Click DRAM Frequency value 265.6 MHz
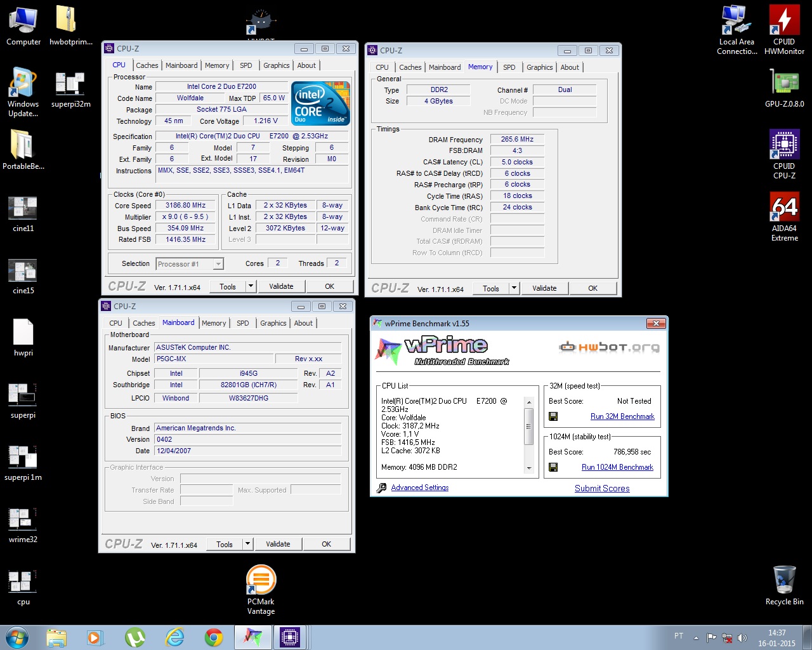This screenshot has height=650, width=812. tap(517, 139)
